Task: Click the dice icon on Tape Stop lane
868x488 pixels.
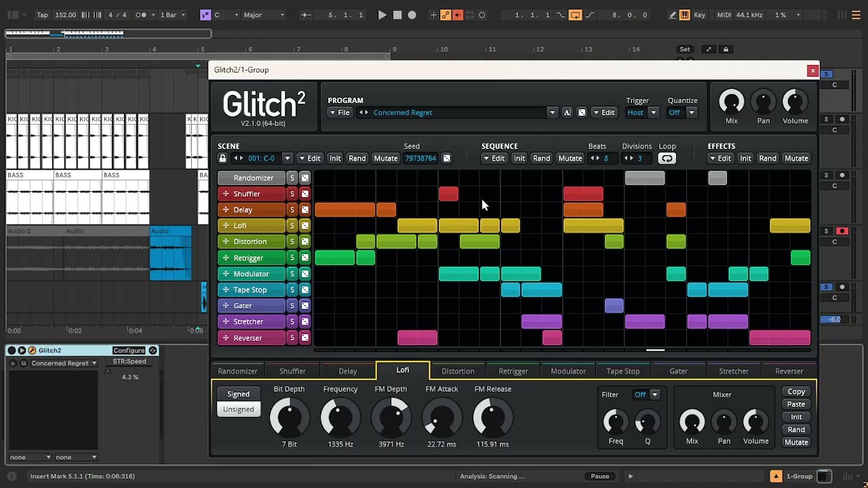Action: coord(305,290)
